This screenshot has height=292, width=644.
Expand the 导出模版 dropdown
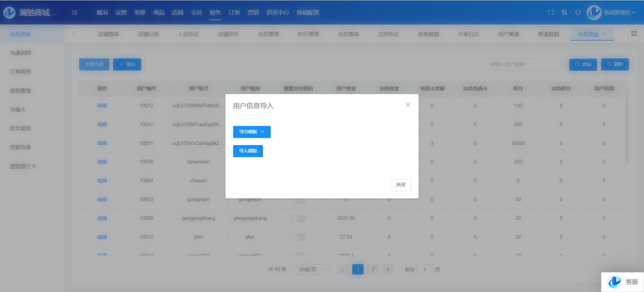coord(252,132)
